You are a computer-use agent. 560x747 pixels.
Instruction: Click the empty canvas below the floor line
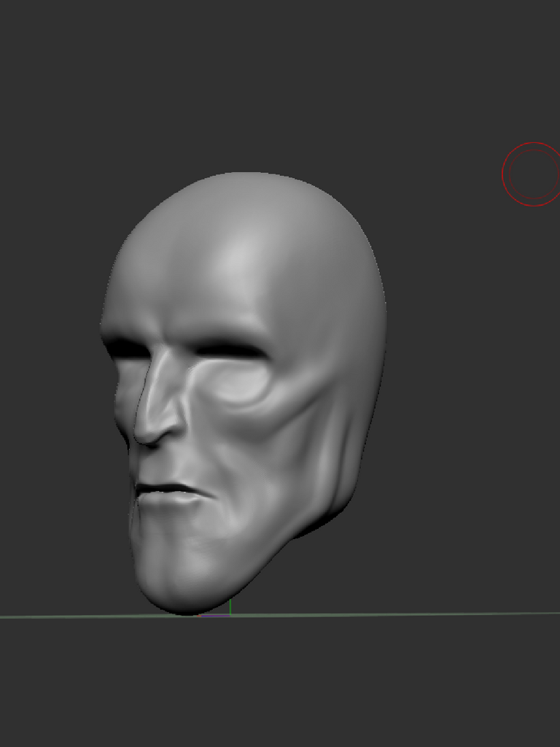[292, 686]
